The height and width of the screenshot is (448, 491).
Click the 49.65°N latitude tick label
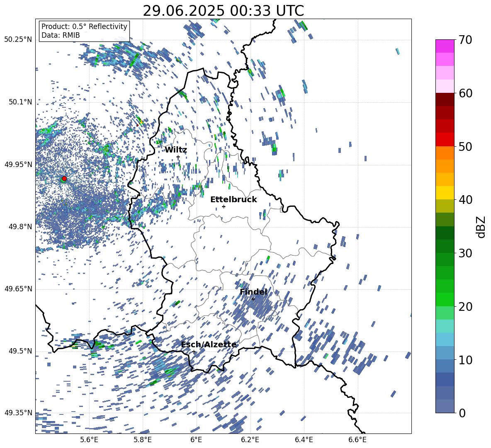(x=18, y=289)
